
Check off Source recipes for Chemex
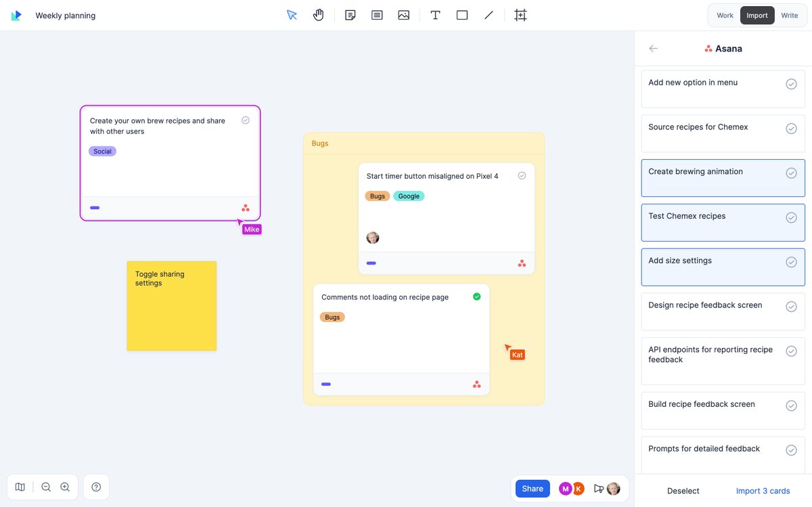pyautogui.click(x=791, y=129)
